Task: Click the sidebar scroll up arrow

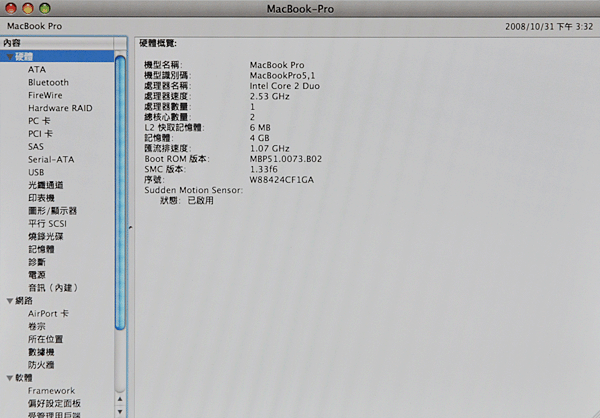Action: tap(120, 399)
